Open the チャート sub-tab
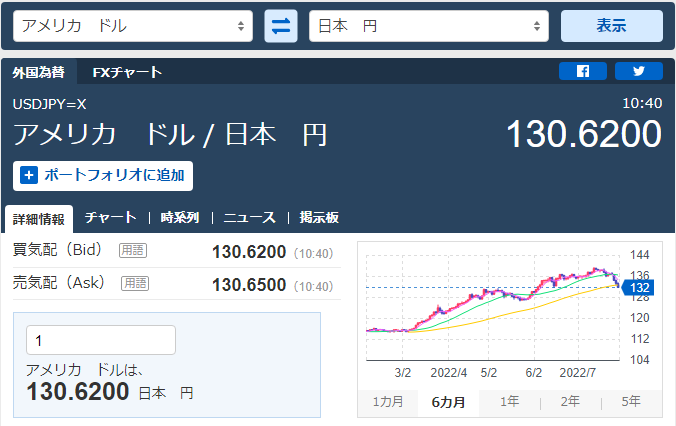 click(x=111, y=217)
